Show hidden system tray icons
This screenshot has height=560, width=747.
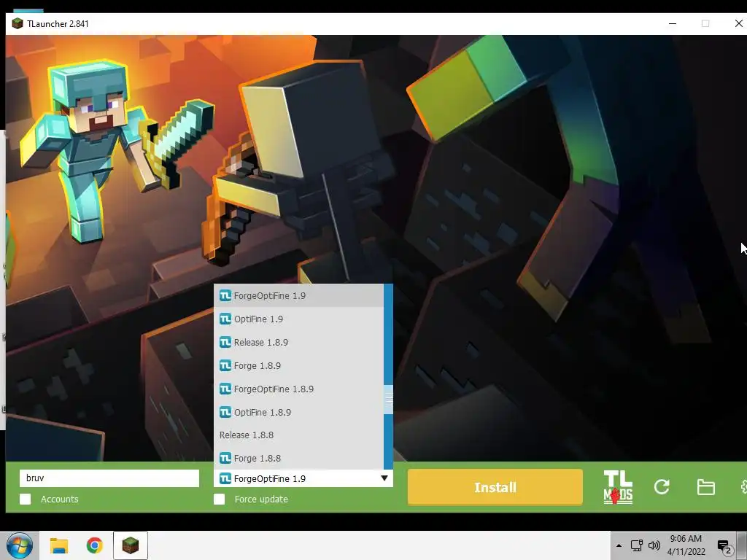pyautogui.click(x=619, y=545)
